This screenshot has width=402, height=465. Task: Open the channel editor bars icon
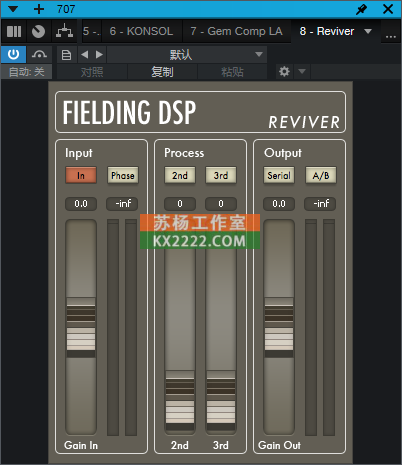click(x=14, y=32)
